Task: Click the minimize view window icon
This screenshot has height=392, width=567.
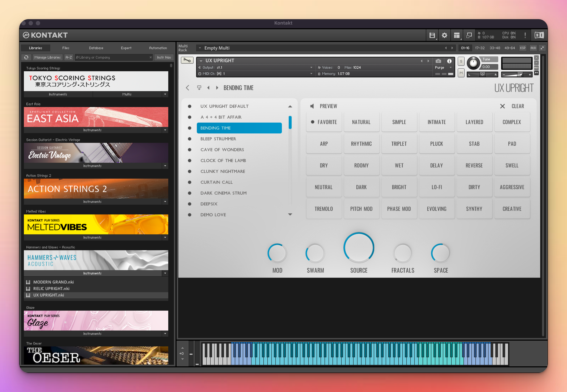Action: click(469, 35)
